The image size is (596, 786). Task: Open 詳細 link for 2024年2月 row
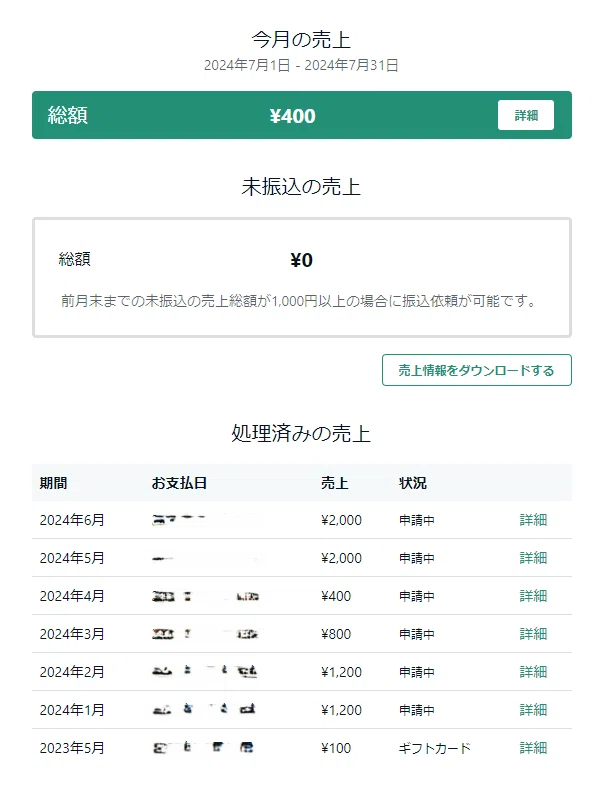click(x=533, y=672)
